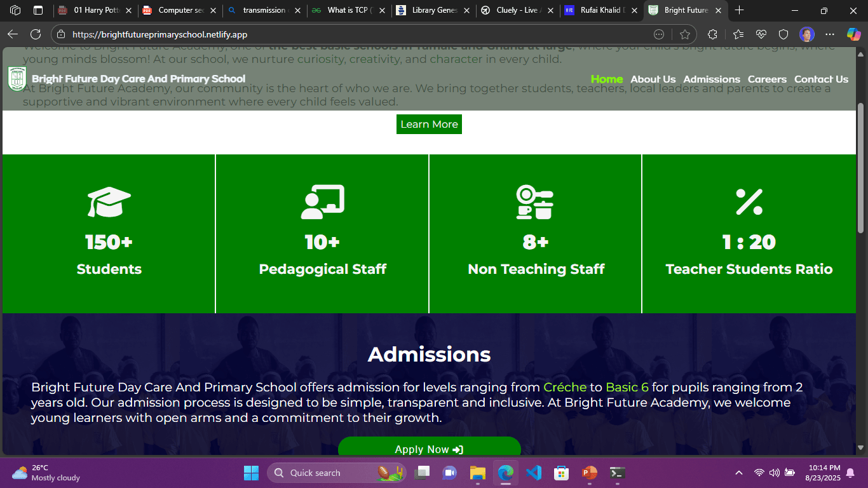Image resolution: width=868 pixels, height=488 pixels.
Task: Open the Windows Start menu
Action: (x=250, y=473)
